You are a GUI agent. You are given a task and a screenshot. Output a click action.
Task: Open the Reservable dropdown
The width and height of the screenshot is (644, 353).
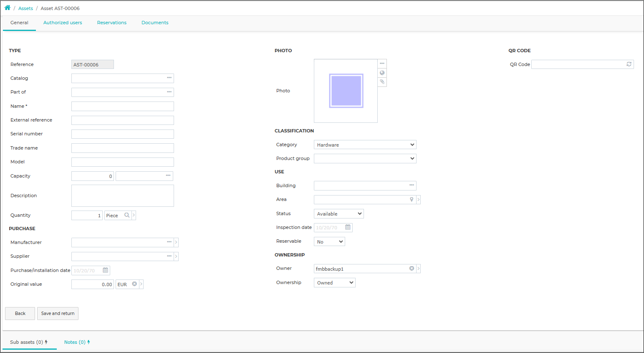[329, 241]
